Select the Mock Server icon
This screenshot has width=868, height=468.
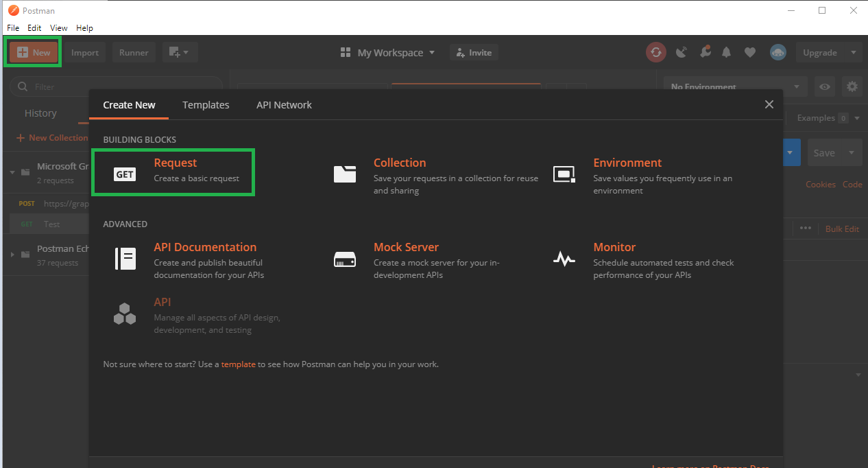pos(345,259)
